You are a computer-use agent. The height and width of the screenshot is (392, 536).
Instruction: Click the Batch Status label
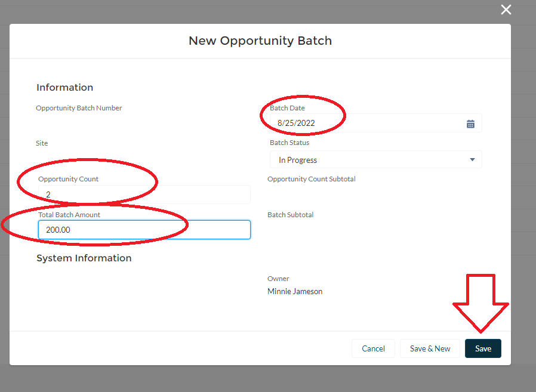pyautogui.click(x=289, y=143)
